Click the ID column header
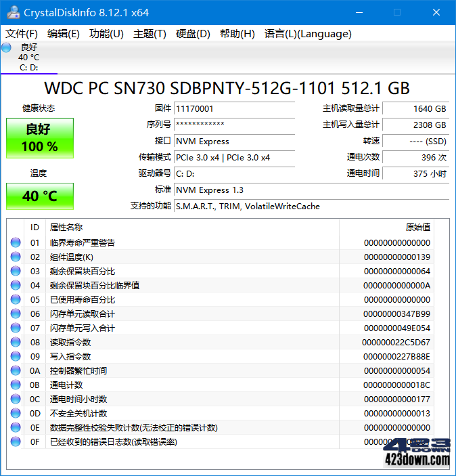 click(x=35, y=227)
